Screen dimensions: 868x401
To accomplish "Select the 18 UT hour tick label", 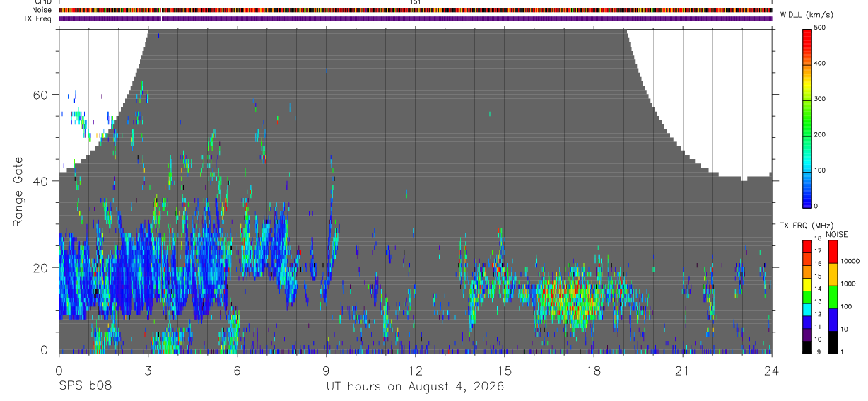I will (x=593, y=370).
